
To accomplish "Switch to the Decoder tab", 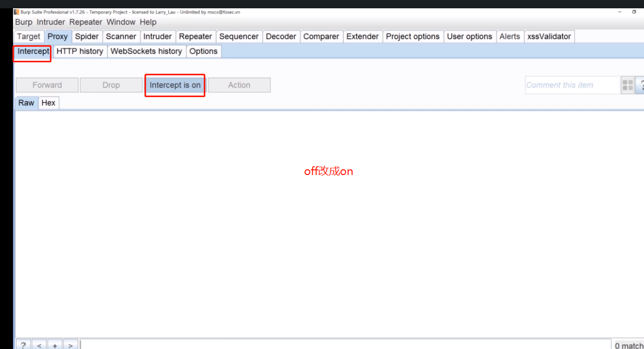I will point(281,36).
